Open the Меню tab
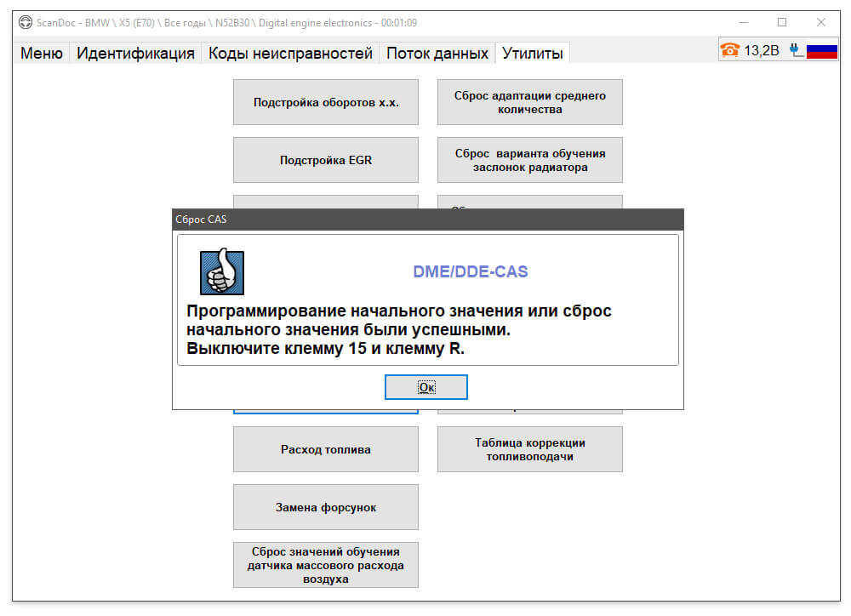 (41, 54)
